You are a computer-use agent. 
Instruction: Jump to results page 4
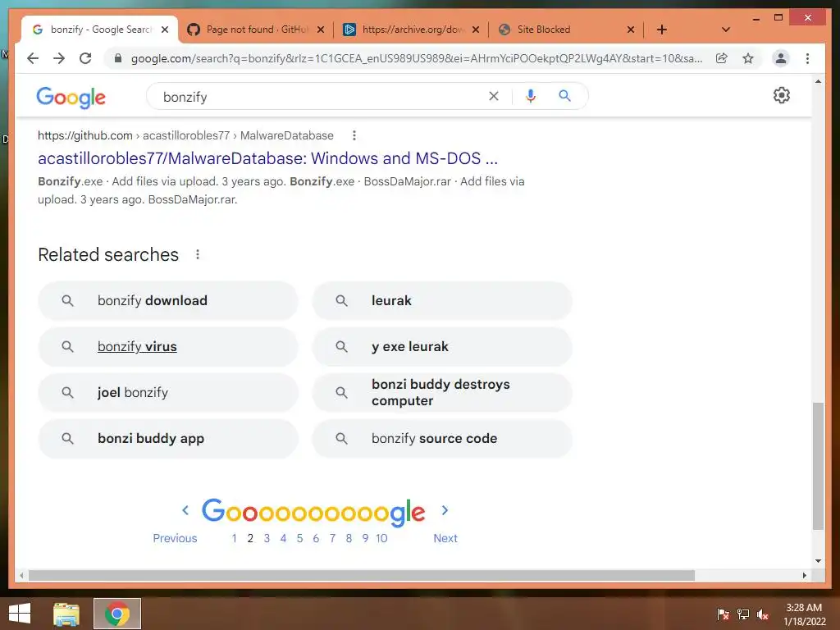[x=283, y=538]
